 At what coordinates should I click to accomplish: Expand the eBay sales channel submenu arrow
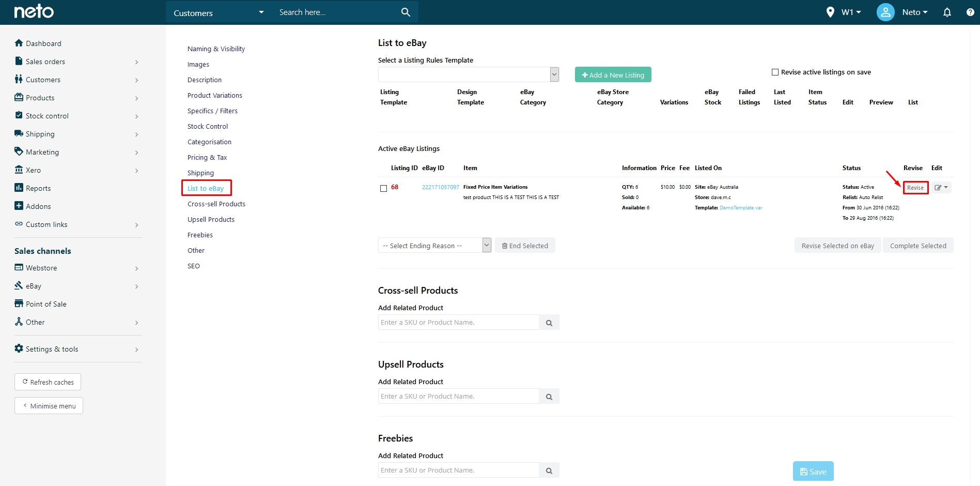click(x=136, y=286)
